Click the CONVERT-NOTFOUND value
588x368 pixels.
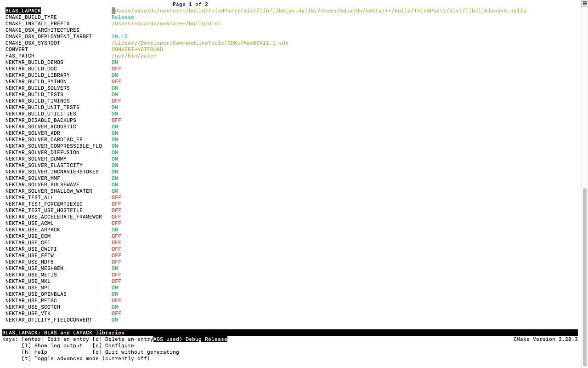(x=137, y=49)
